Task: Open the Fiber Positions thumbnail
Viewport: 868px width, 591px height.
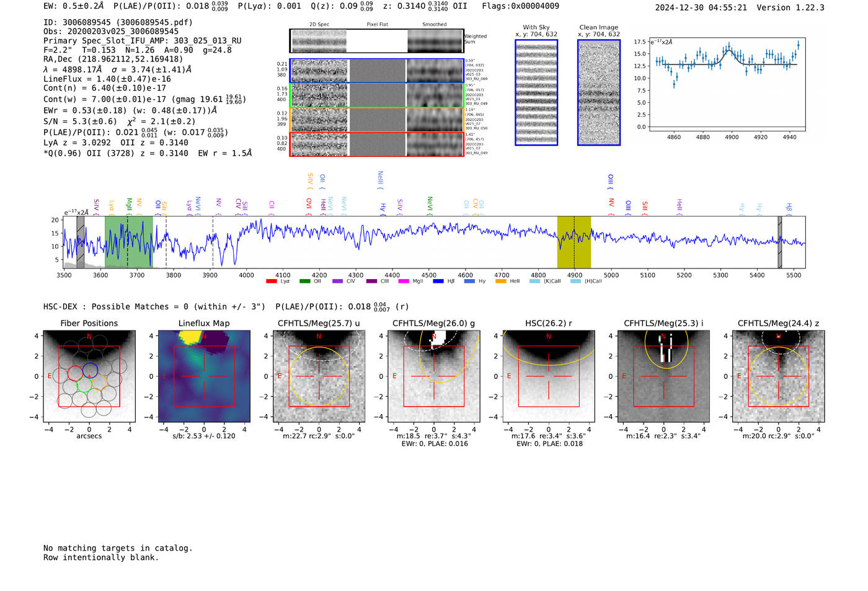Action: click(89, 376)
